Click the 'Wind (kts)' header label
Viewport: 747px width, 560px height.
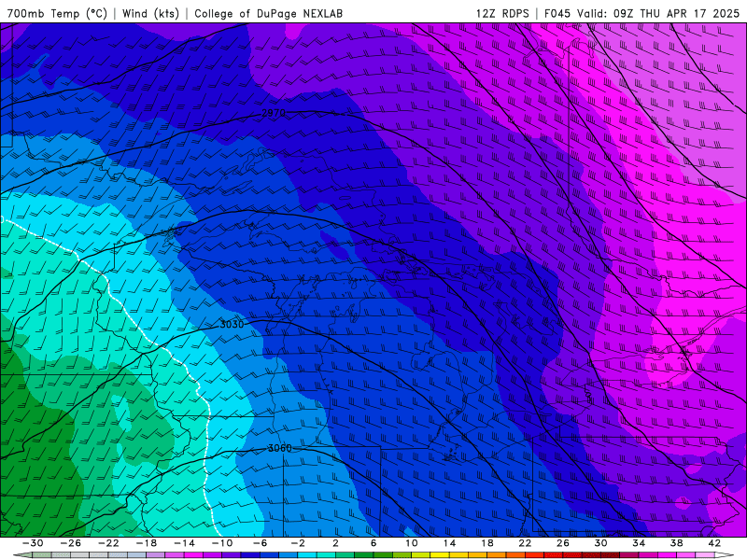(x=150, y=13)
